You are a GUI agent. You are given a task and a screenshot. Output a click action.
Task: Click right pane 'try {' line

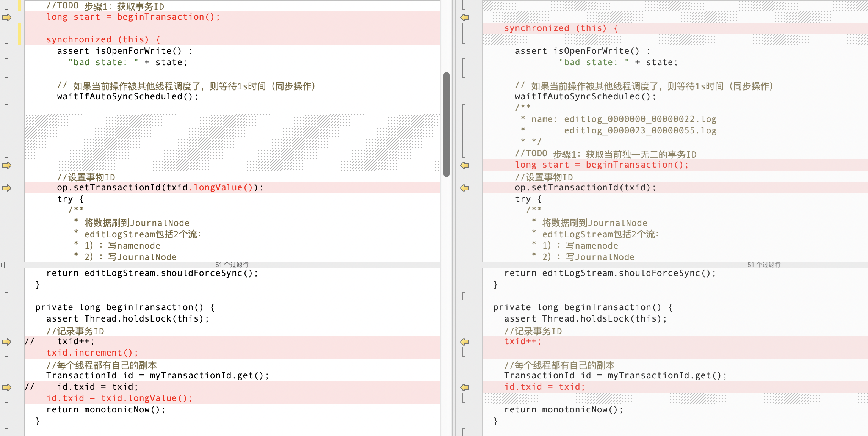pyautogui.click(x=528, y=199)
